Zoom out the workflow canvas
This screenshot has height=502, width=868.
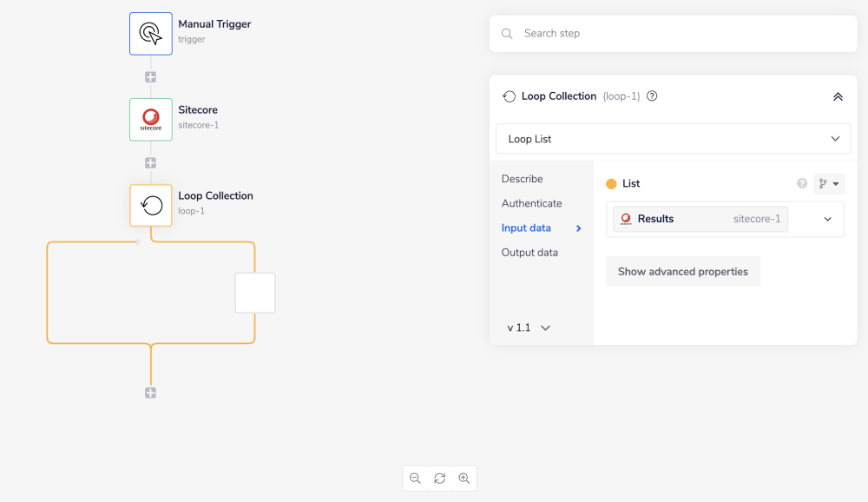click(415, 478)
